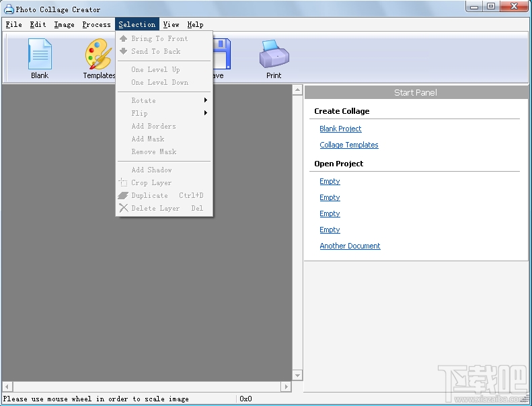Open the Edit menu
This screenshot has height=406, width=532.
click(x=38, y=24)
